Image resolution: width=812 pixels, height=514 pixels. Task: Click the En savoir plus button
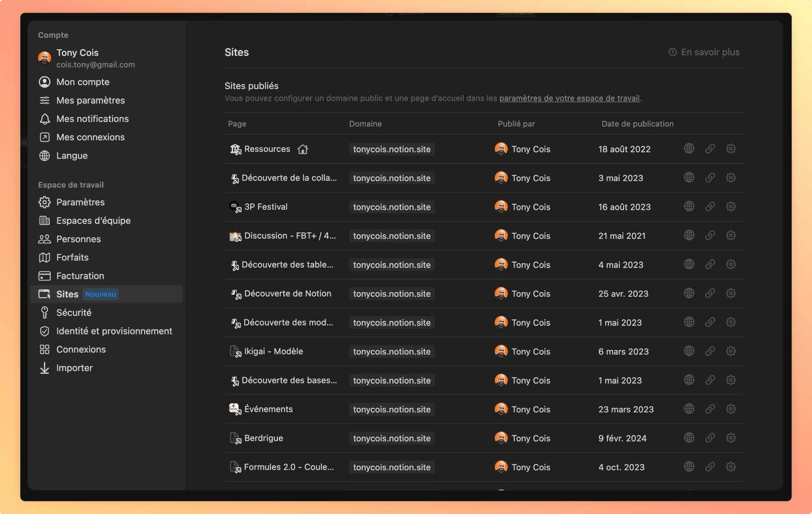tap(709, 52)
